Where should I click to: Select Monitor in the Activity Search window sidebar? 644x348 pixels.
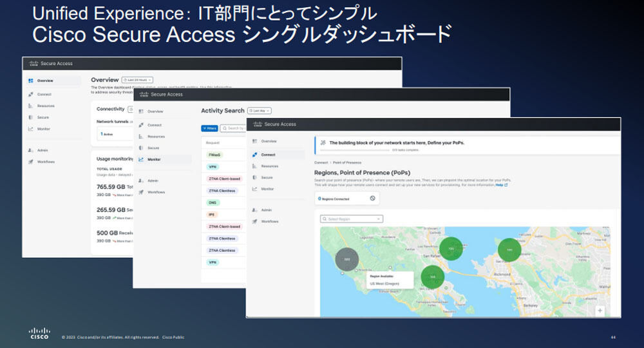coord(164,159)
